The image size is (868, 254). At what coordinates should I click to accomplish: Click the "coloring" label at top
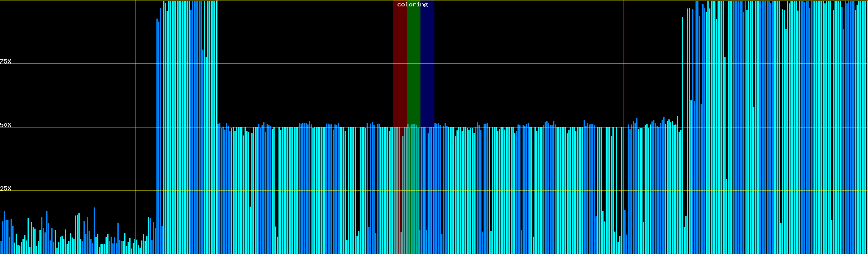click(x=412, y=5)
